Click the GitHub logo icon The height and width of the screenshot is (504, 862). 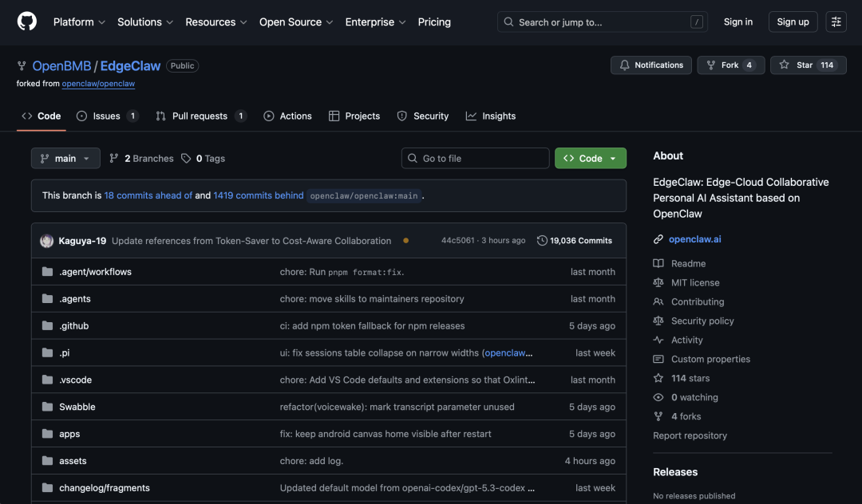(27, 22)
